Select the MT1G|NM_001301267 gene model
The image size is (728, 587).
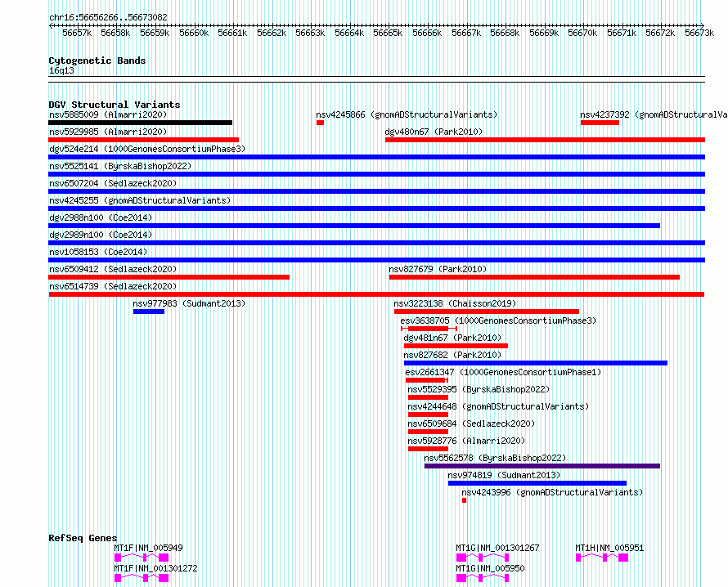(483, 558)
